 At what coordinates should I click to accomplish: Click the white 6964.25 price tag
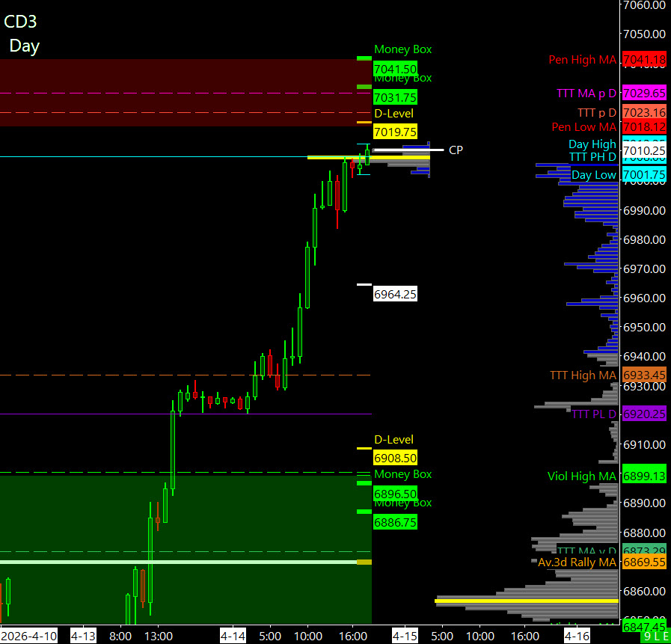click(394, 295)
